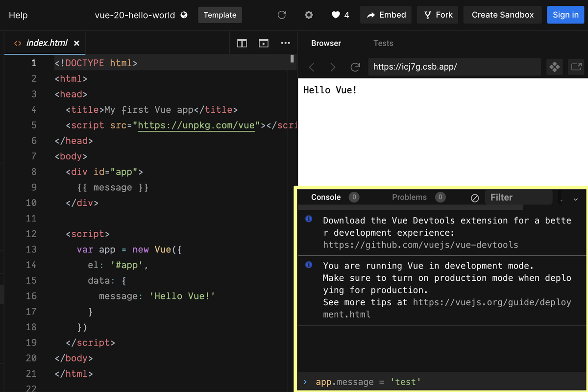
Task: Open the Help menu
Action: click(x=18, y=15)
